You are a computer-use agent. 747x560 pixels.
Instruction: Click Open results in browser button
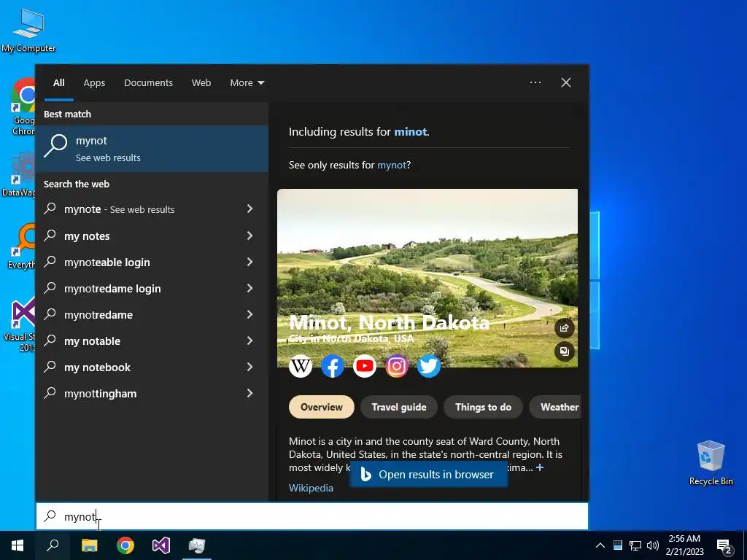click(428, 474)
